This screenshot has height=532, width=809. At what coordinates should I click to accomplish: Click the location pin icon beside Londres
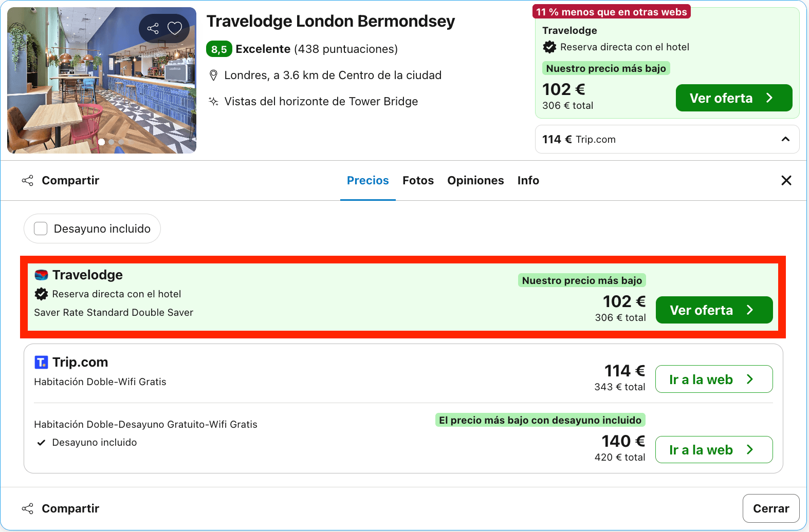coord(213,75)
